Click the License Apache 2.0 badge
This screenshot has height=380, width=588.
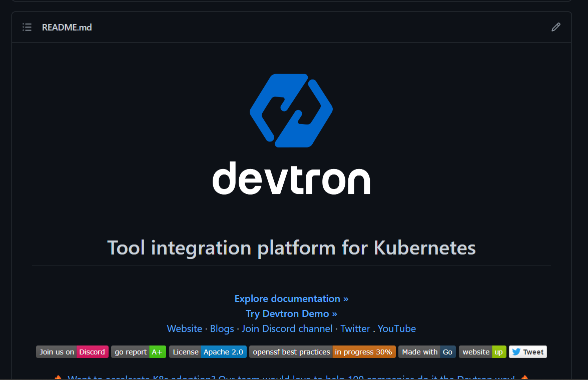(x=208, y=352)
